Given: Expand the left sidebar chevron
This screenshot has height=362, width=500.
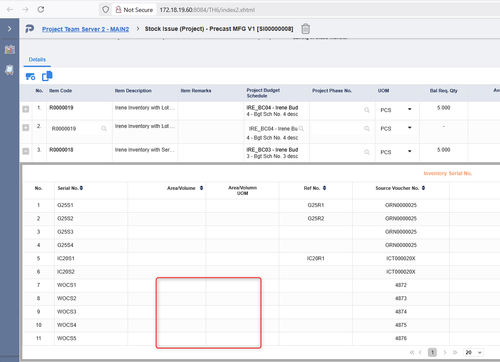Looking at the screenshot, I should pos(9,29).
